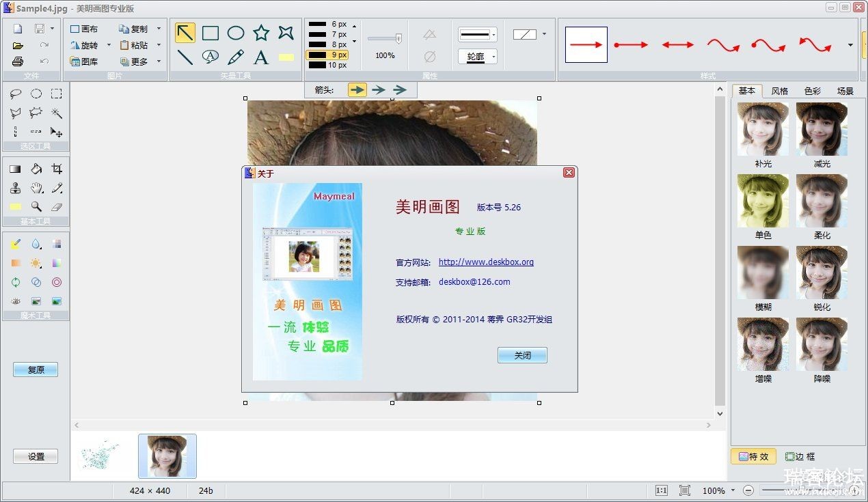Open the http://www.deskbox.org link

point(486,262)
